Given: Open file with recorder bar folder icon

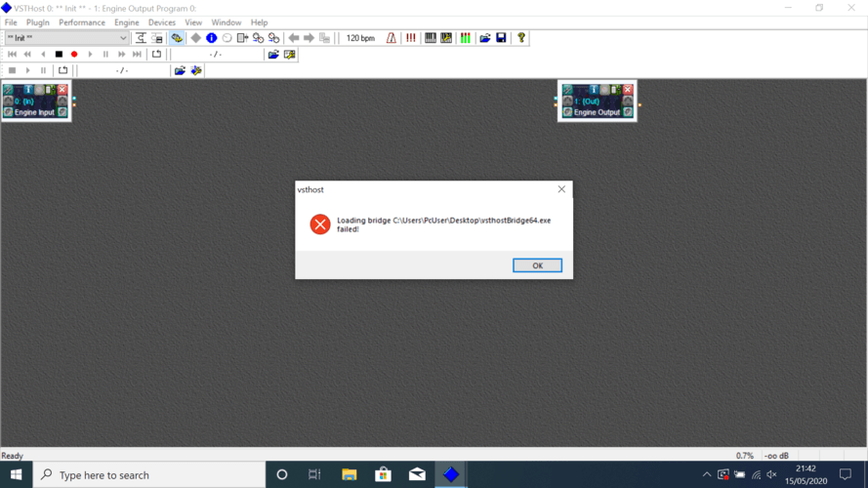Looking at the screenshot, I should click(x=180, y=70).
